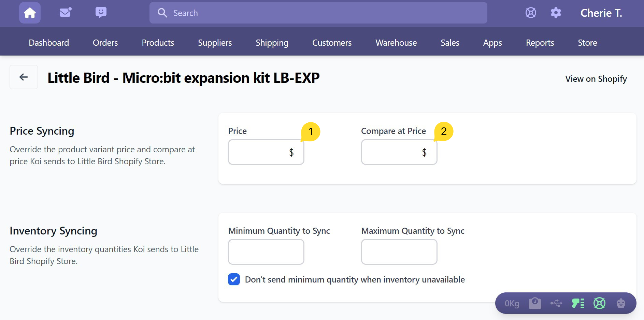
Task: Click the yellow help marker numbered 2
Action: (x=444, y=131)
